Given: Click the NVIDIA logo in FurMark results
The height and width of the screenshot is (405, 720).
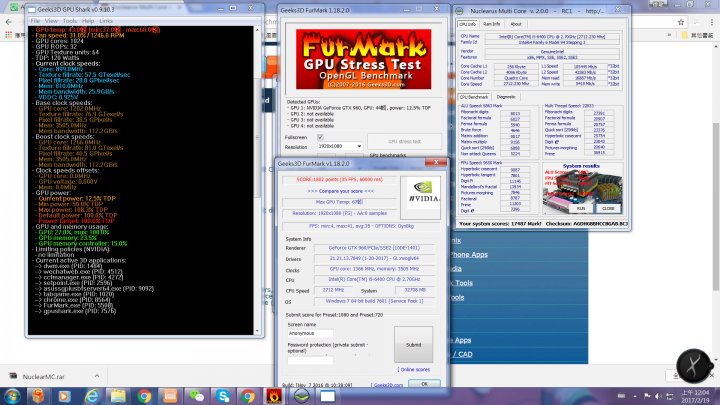Looking at the screenshot, I should coord(420,197).
